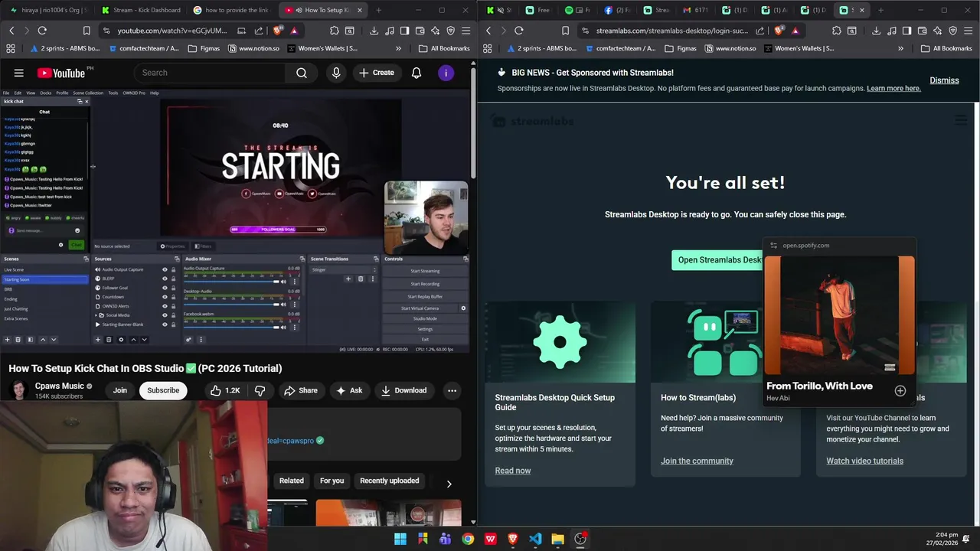The height and width of the screenshot is (551, 980).
Task: Click the orange recommended video thumbnail
Action: (x=388, y=512)
